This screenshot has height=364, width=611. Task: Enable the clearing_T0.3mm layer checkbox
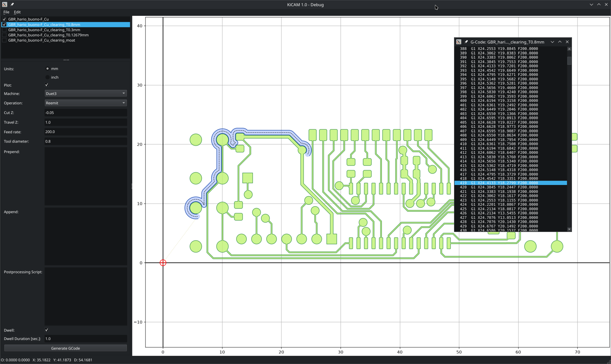pyautogui.click(x=4, y=30)
